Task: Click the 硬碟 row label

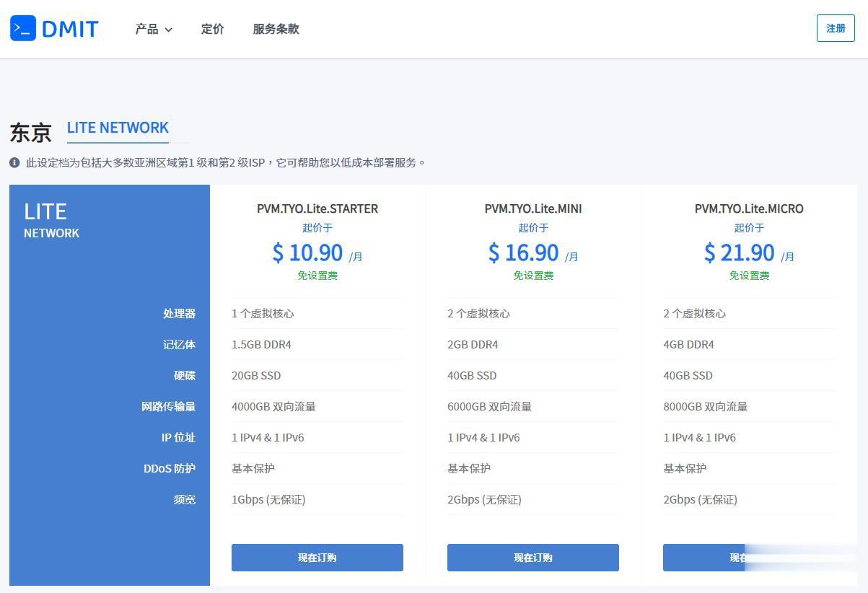Action: pos(185,376)
